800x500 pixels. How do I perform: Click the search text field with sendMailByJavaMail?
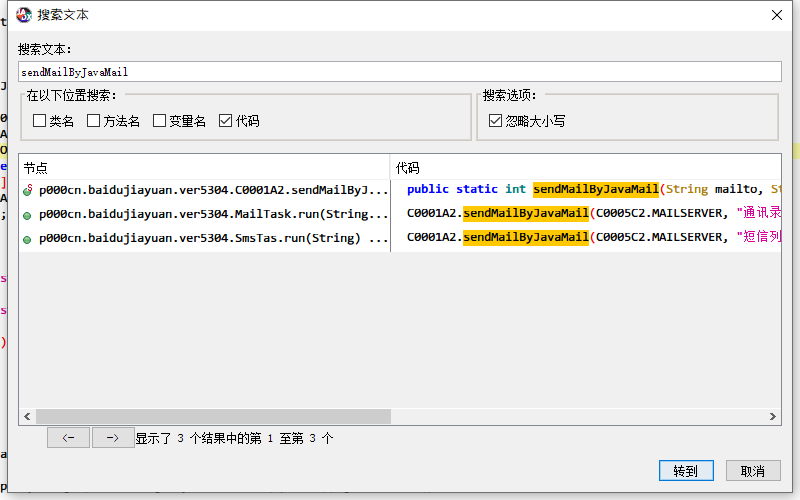[400, 71]
